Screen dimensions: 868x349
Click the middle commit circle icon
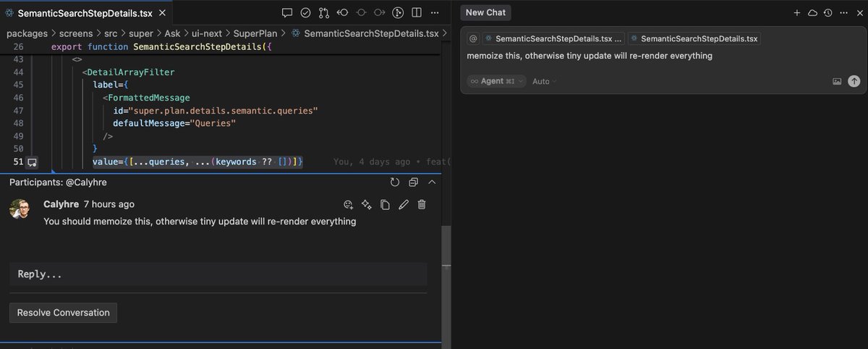(361, 12)
